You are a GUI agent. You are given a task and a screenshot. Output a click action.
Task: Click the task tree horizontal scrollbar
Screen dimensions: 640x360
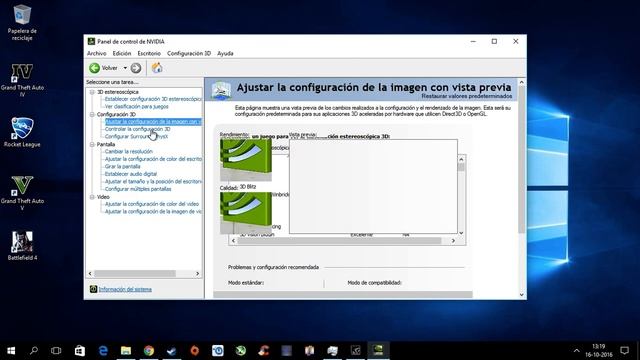tap(135, 273)
